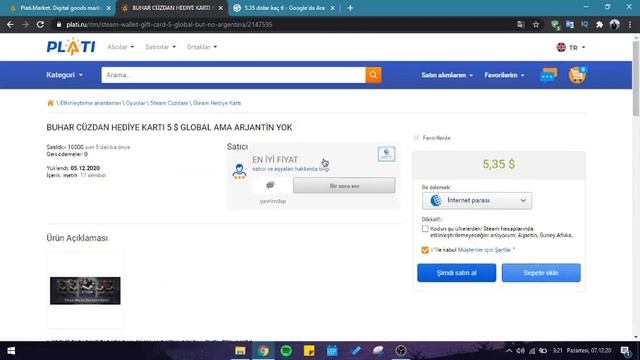Toggle the Favorilerde checkbox

point(416,138)
